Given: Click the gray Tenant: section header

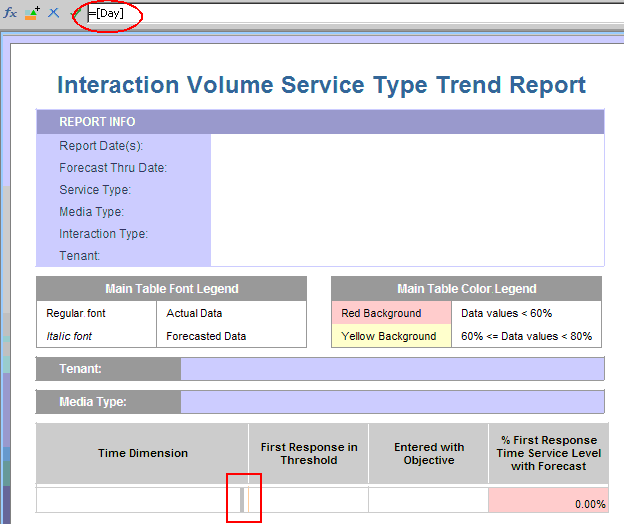Looking at the screenshot, I should (108, 369).
